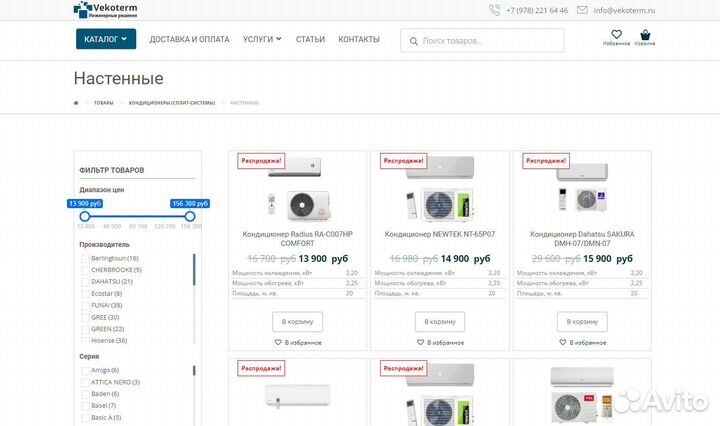
Task: Click the price 15 900 руб
Action: tap(608, 259)
